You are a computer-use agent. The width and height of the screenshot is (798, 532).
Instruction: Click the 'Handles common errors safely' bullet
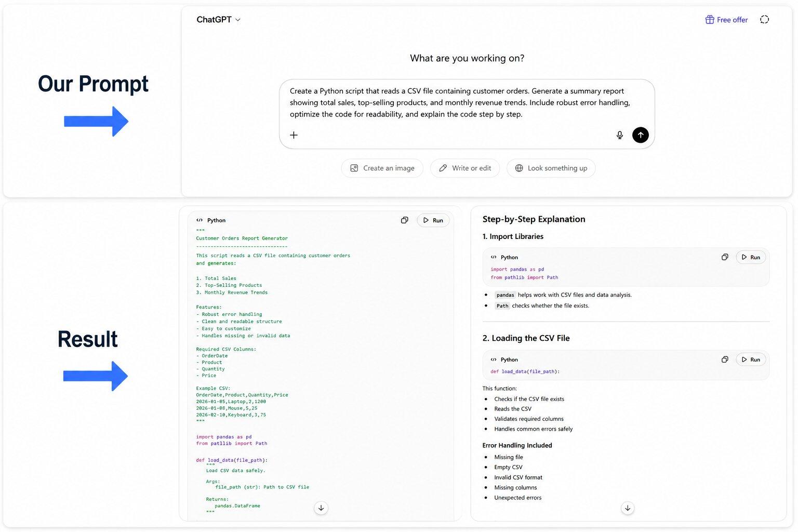(533, 429)
